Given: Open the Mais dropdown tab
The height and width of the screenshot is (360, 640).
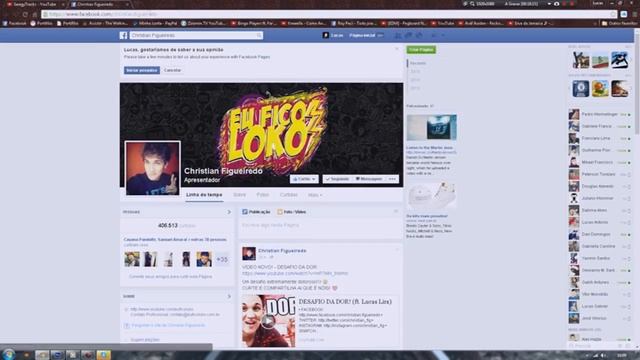Looking at the screenshot, I should [x=315, y=195].
